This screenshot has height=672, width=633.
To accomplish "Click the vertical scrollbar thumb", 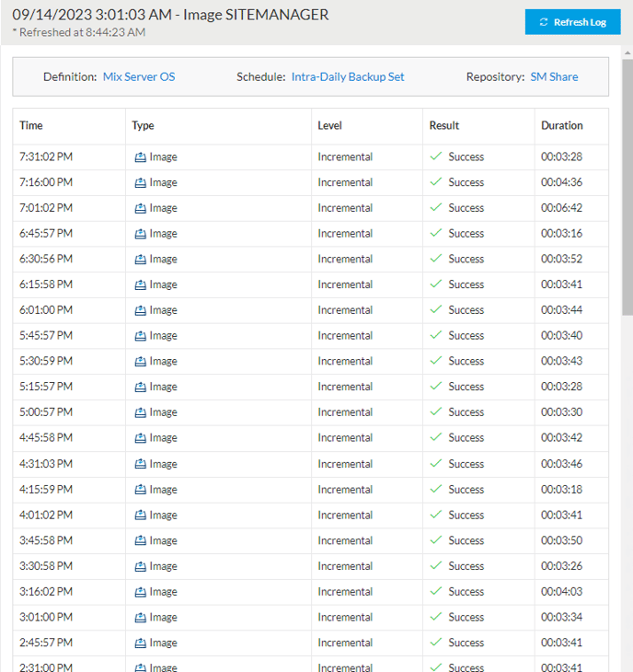I will coord(627,187).
